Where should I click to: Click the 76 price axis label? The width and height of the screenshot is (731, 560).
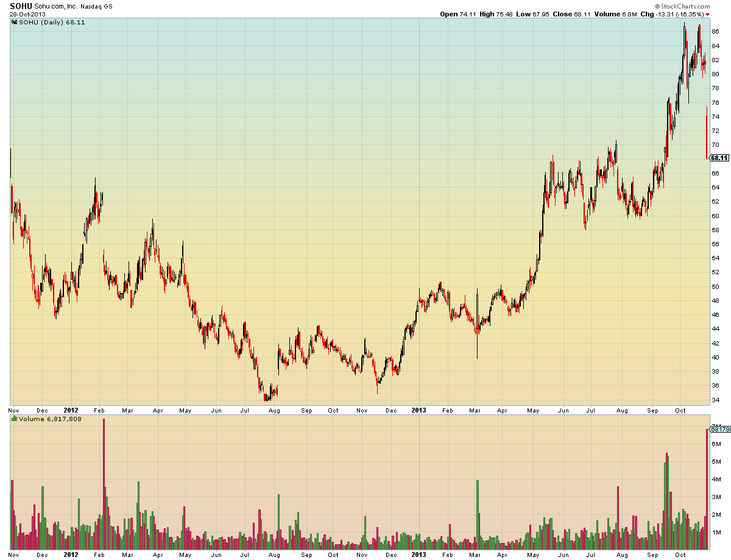tap(716, 102)
